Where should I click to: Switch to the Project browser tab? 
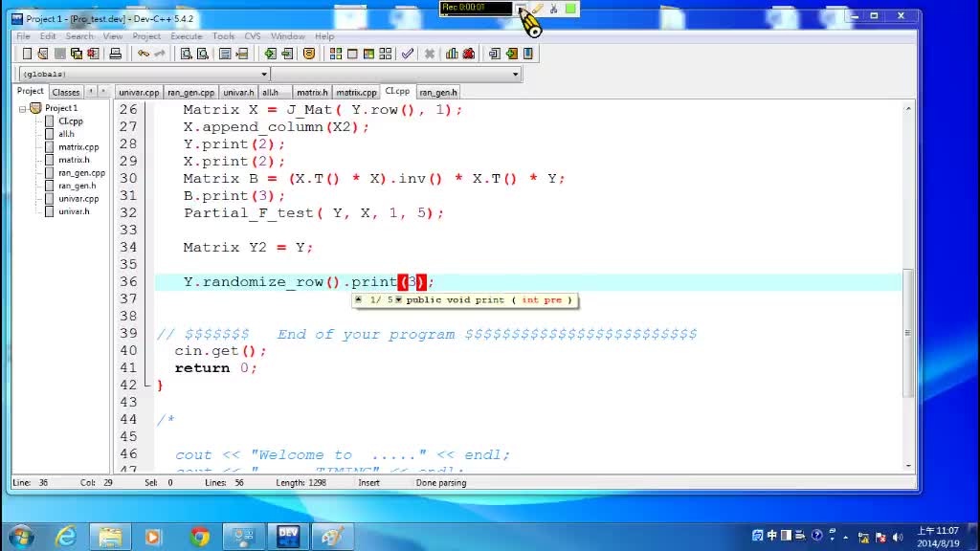tap(30, 91)
